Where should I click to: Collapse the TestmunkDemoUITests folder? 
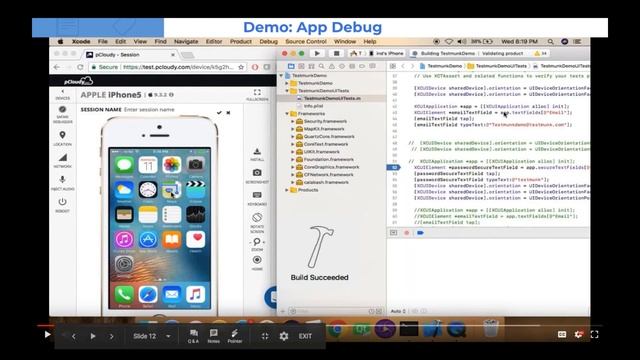click(287, 91)
